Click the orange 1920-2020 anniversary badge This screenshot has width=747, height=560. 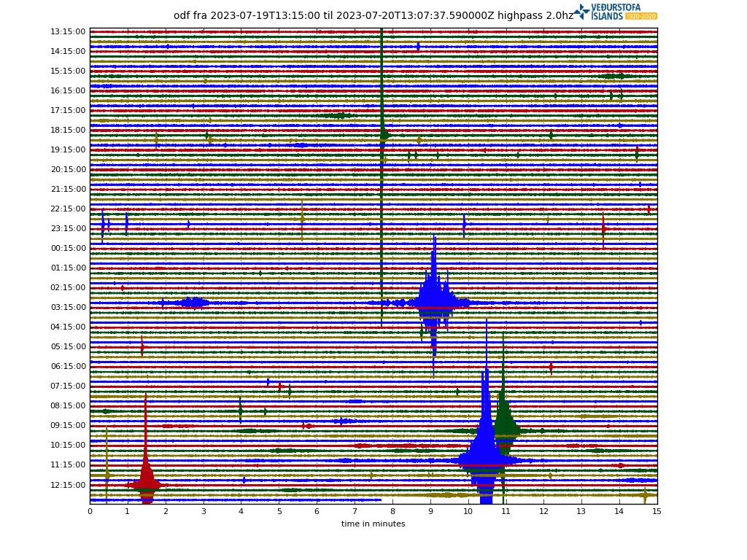(x=641, y=16)
